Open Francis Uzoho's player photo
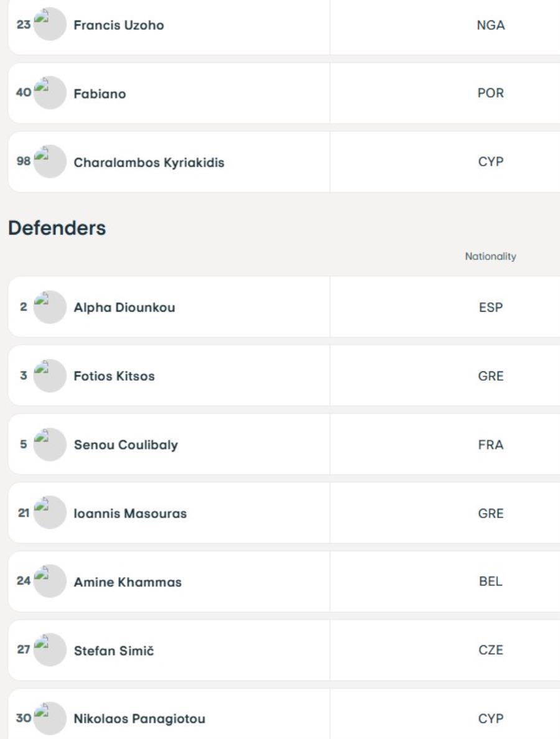 tap(50, 24)
